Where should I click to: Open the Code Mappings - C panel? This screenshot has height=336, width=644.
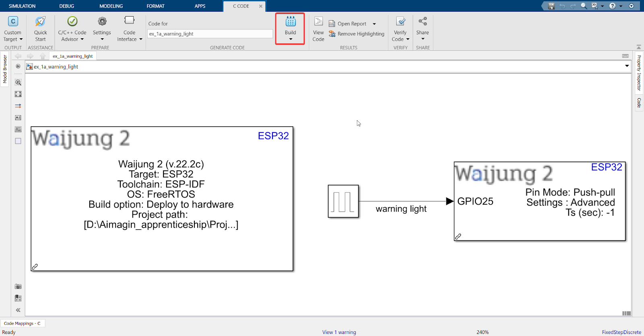coord(22,323)
